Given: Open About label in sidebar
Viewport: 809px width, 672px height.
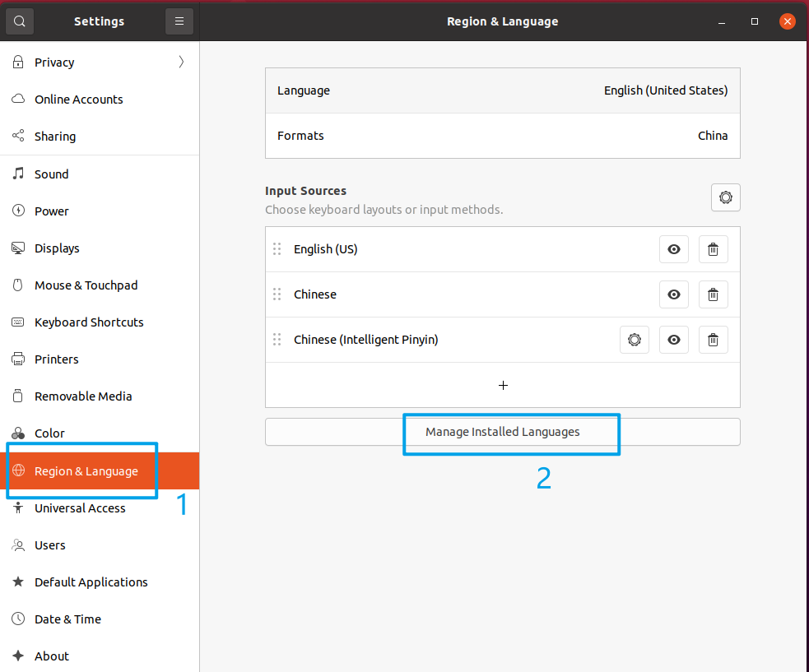Looking at the screenshot, I should coord(52,656).
